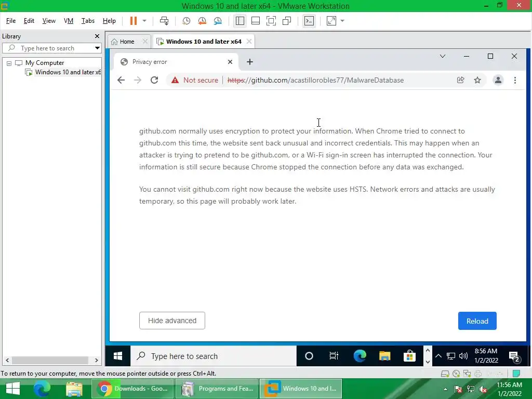Image resolution: width=532 pixels, height=399 pixels.
Task: Pause the virtual machine with the orange pause icon
Action: [x=134, y=21]
